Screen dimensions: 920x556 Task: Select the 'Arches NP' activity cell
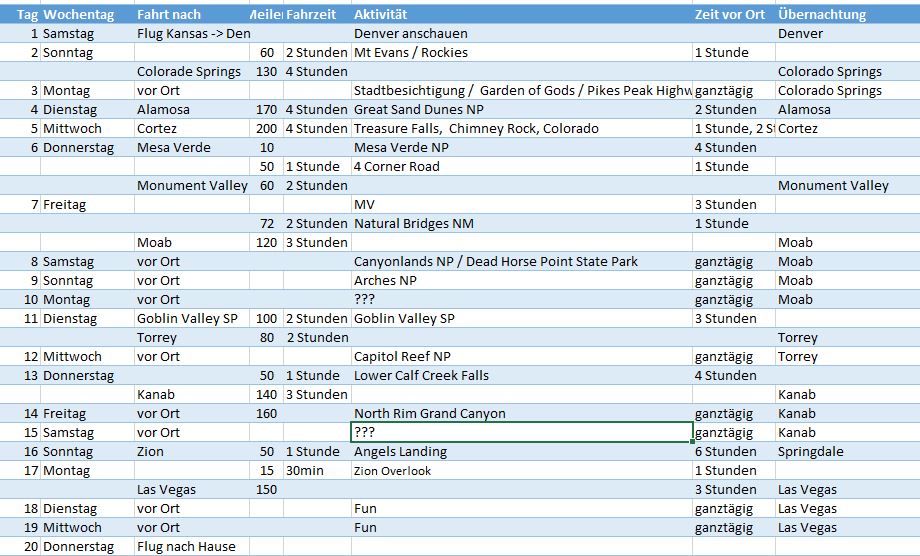(x=384, y=281)
